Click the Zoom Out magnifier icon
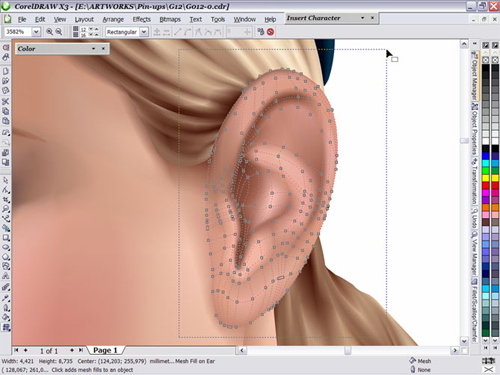This screenshot has width=500, height=375. [59, 32]
